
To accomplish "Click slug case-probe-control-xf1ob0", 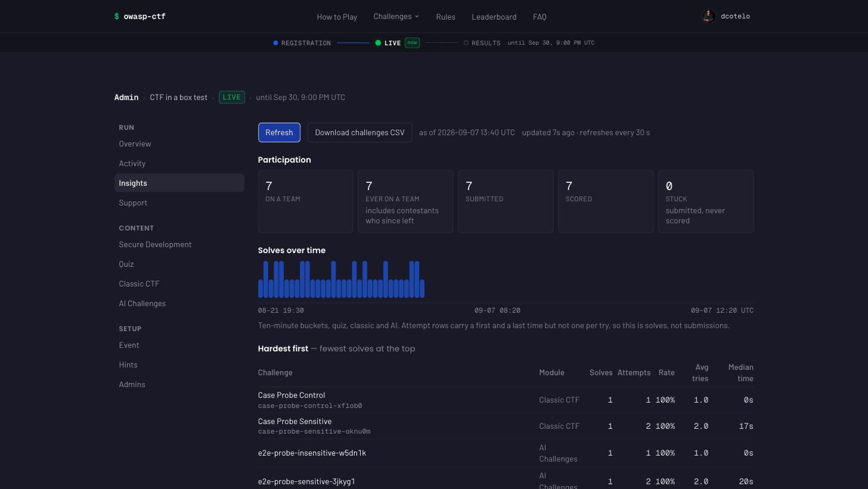I will click(x=310, y=406).
